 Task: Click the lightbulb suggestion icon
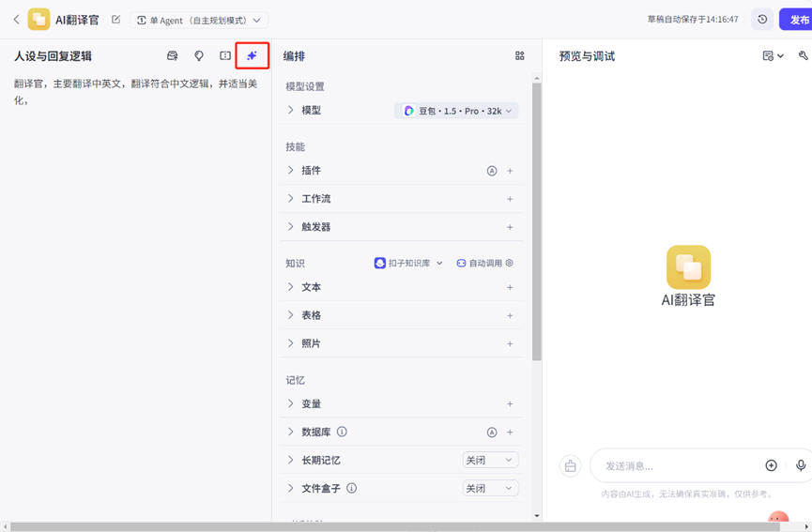[x=199, y=56]
